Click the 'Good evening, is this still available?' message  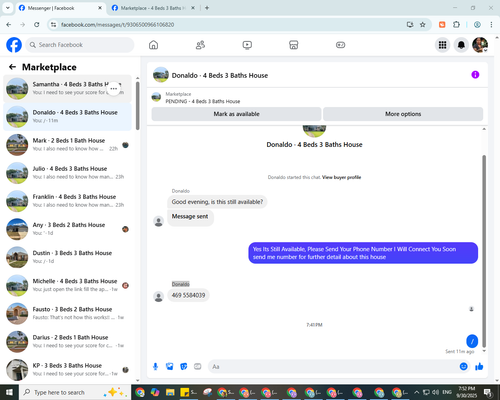coord(217,202)
